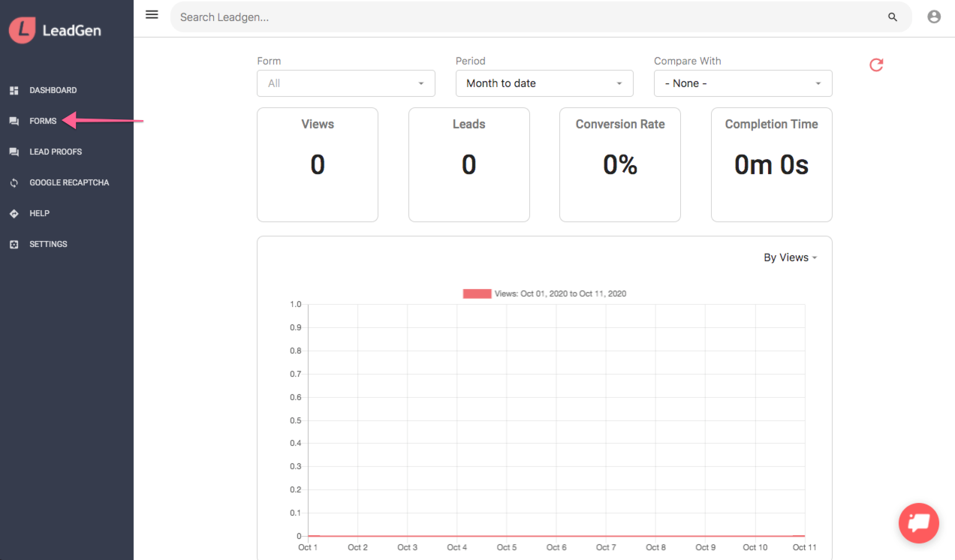955x560 pixels.
Task: Click the Google reCAPTCHA sync icon
Action: pyautogui.click(x=14, y=182)
